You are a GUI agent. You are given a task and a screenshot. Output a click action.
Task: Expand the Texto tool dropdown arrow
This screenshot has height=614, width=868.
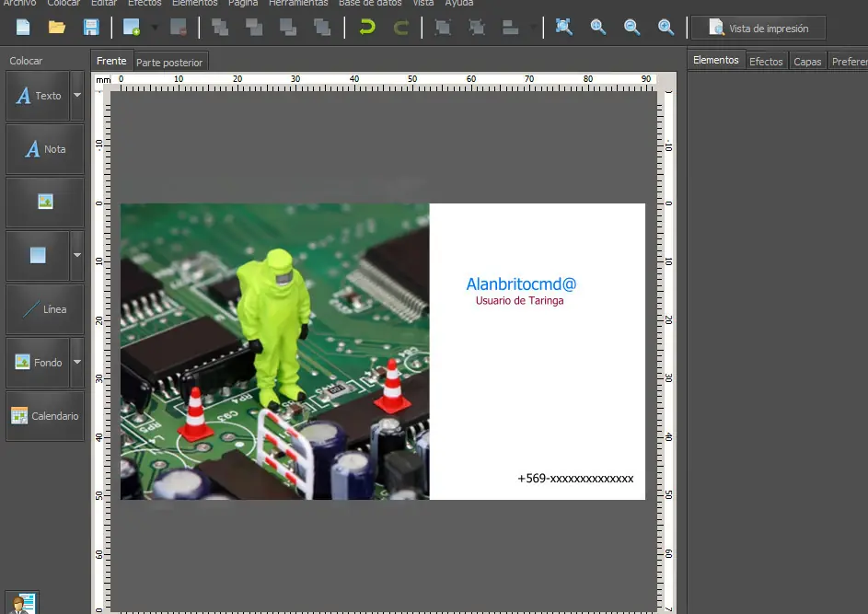tap(77, 96)
